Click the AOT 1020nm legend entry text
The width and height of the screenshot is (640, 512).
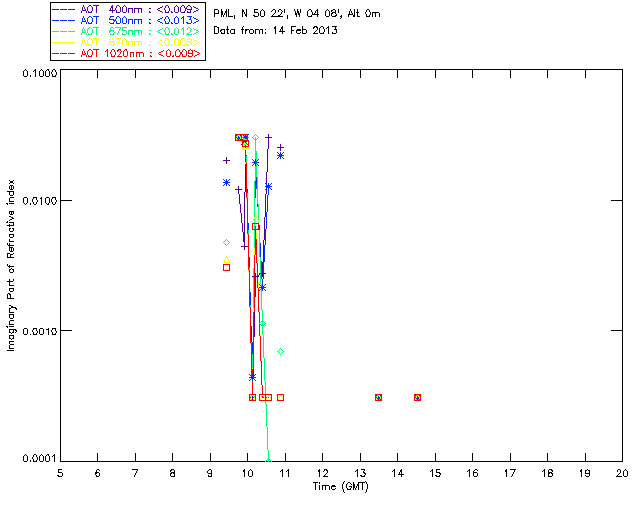[x=140, y=53]
